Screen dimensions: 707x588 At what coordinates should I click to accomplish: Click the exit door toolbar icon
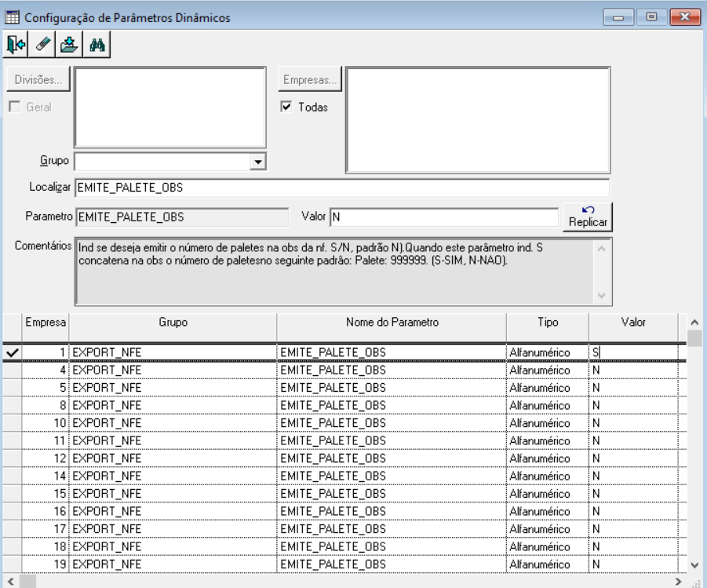[16, 44]
